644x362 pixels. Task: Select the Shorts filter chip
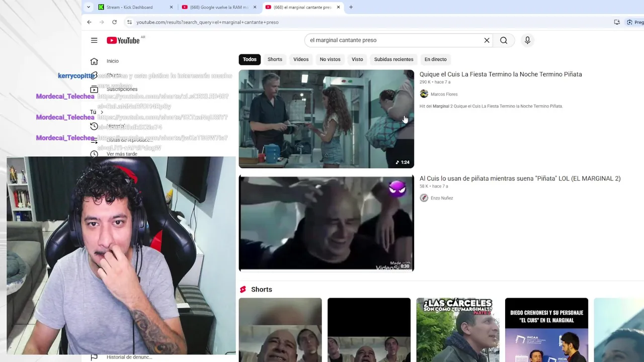point(275,59)
